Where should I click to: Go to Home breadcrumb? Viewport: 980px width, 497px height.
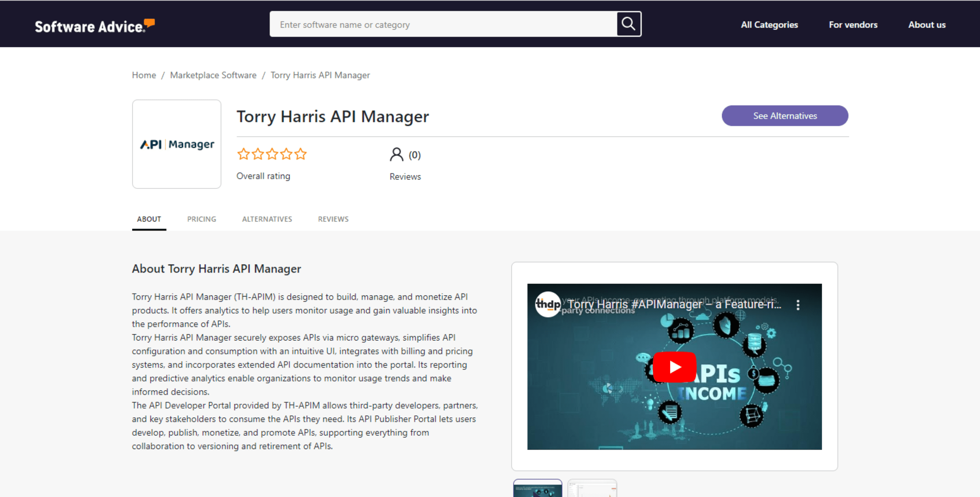coord(144,75)
